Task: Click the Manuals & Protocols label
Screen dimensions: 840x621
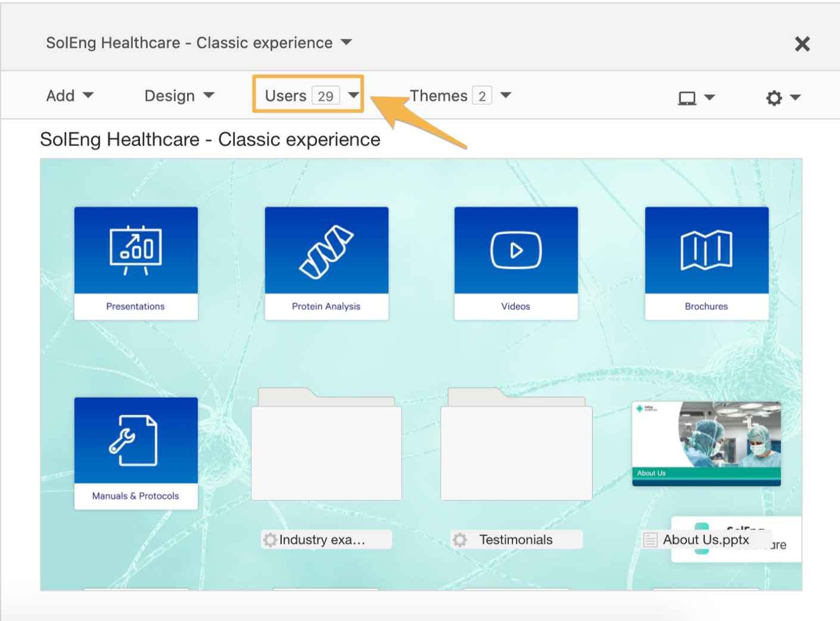Action: tap(136, 496)
